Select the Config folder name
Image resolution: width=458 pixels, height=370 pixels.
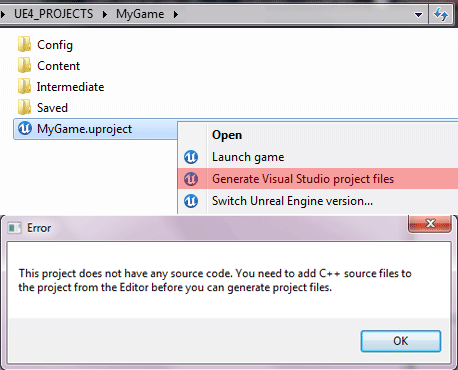coord(55,45)
